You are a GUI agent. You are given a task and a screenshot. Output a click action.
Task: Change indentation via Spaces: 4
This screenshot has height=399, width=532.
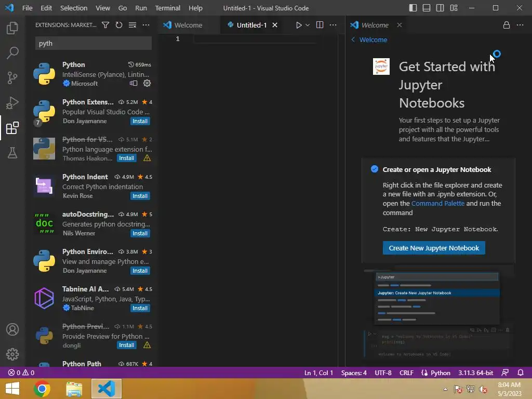pos(354,373)
